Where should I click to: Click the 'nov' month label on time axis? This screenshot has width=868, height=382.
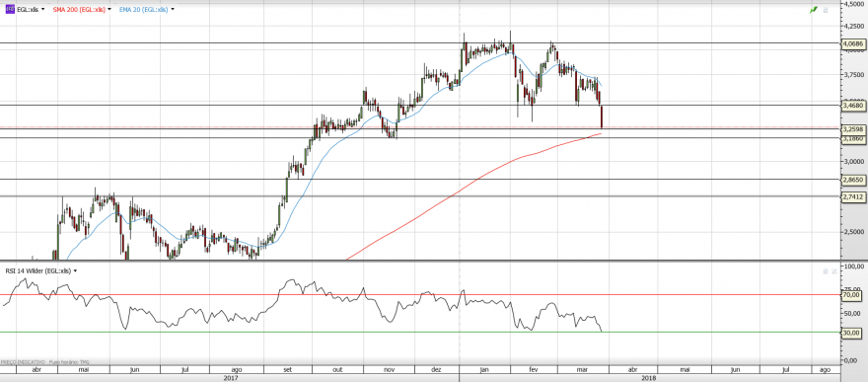(x=390, y=369)
